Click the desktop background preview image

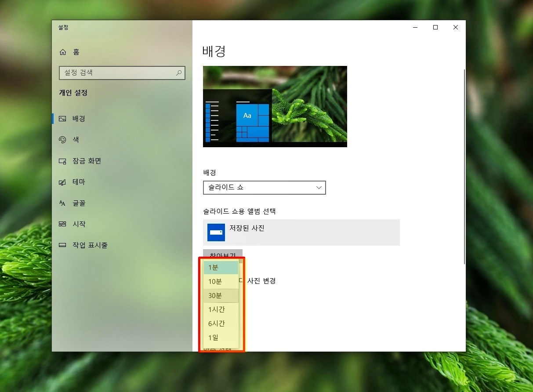275,106
